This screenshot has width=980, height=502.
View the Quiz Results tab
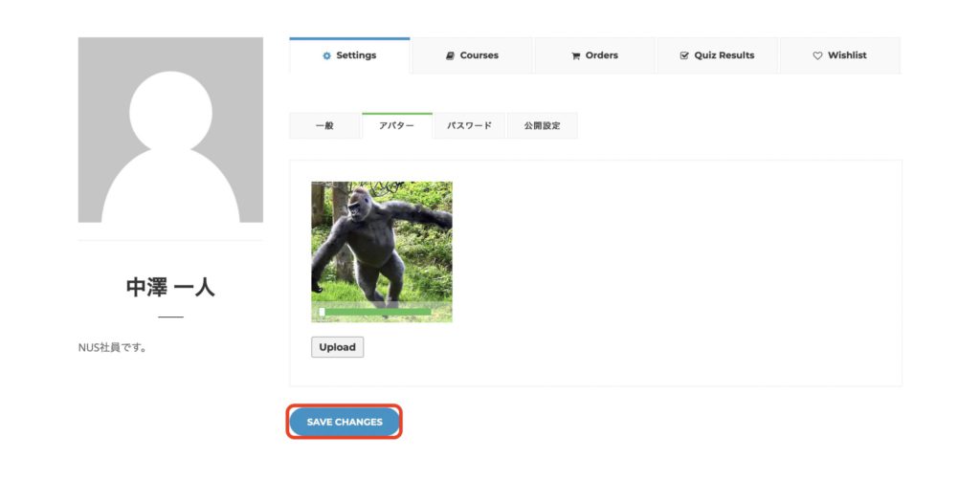point(717,55)
